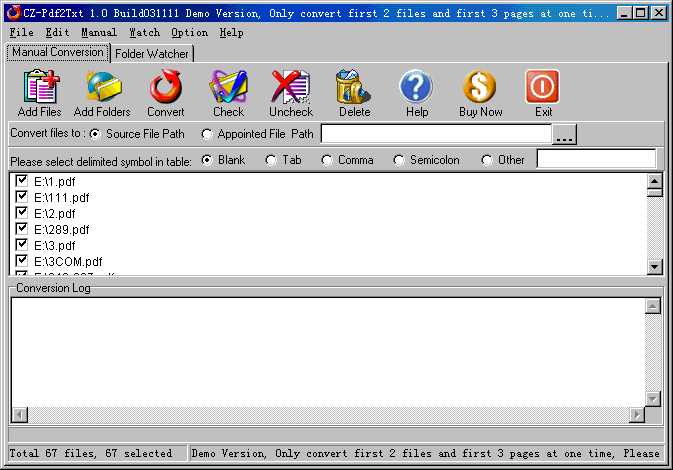Viewport: 673px width, 470px height.
Task: Start conversion with the Convert icon
Action: tap(166, 87)
